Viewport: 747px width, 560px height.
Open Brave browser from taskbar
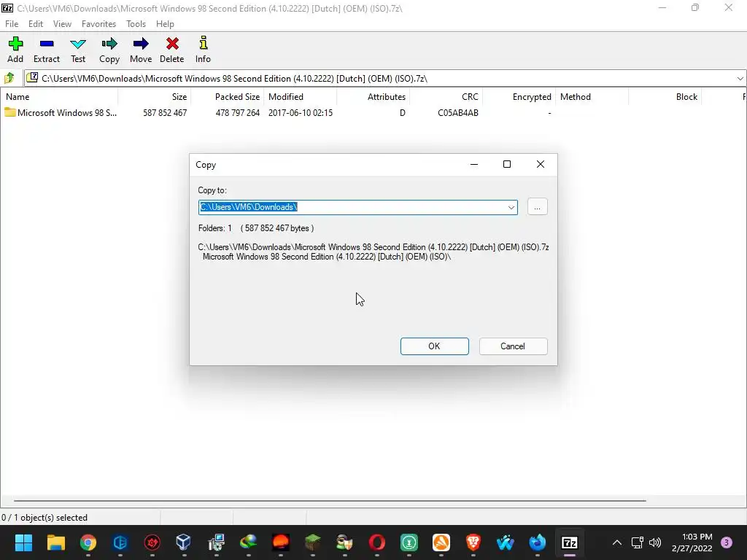[473, 542]
